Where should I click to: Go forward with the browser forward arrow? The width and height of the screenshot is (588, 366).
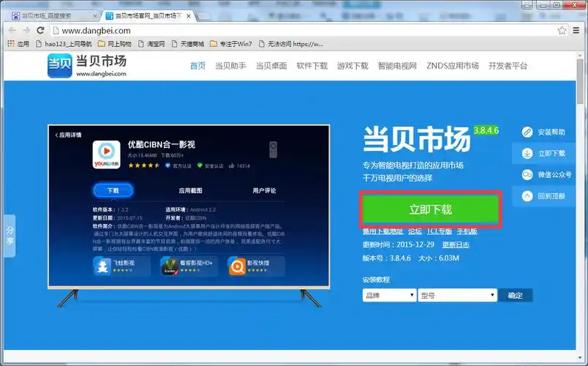(26, 31)
